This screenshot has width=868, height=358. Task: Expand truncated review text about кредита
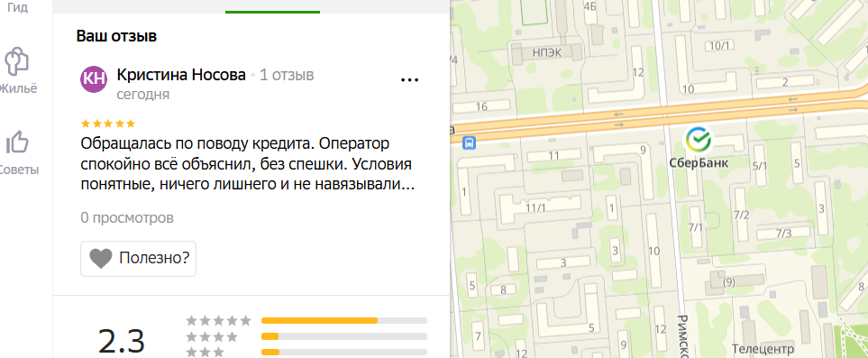pyautogui.click(x=248, y=165)
